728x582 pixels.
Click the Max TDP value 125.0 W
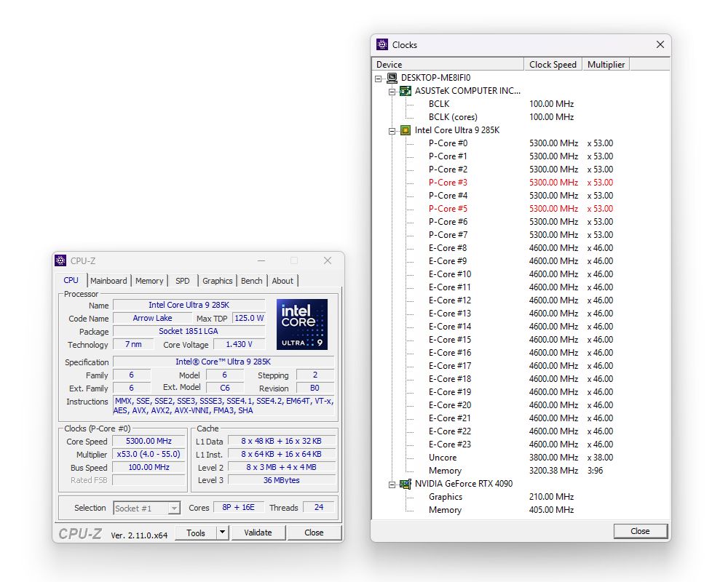(249, 318)
